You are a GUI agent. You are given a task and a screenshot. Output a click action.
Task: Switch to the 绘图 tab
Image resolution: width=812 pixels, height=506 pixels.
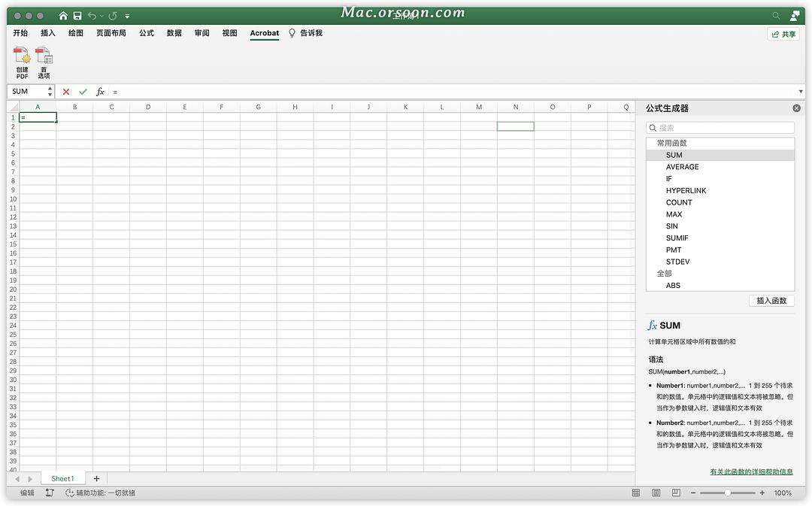pos(76,33)
